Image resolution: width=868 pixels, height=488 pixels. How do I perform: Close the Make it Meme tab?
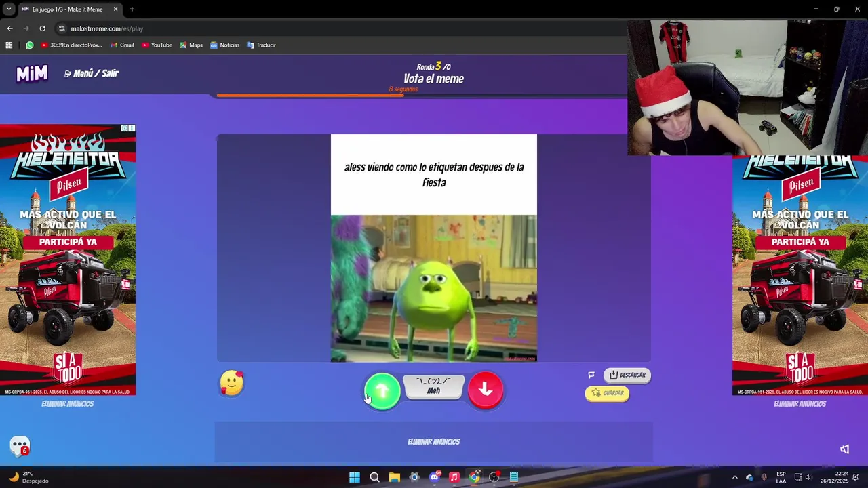pos(115,9)
